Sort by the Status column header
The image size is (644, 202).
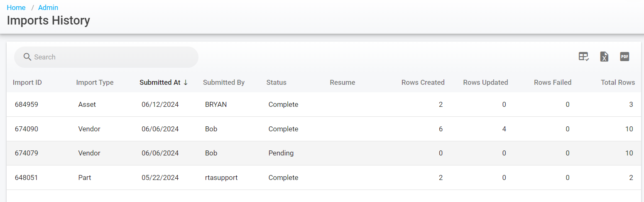tap(276, 82)
